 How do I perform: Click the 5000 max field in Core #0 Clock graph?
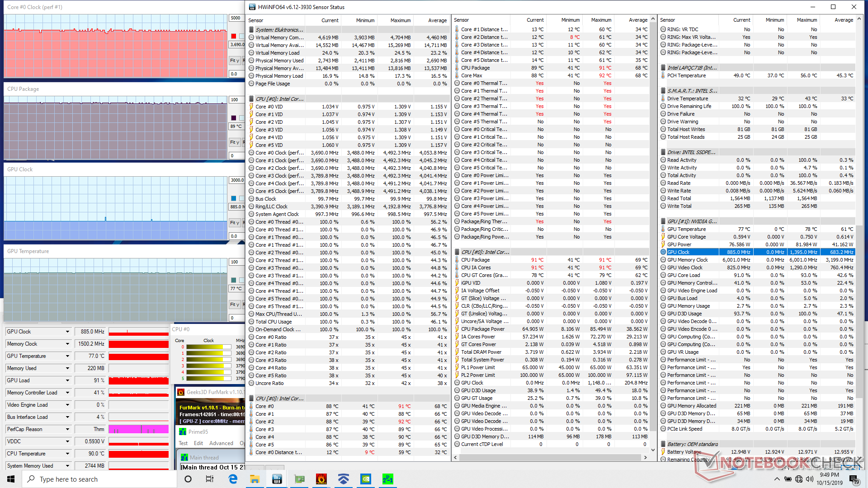point(236,18)
